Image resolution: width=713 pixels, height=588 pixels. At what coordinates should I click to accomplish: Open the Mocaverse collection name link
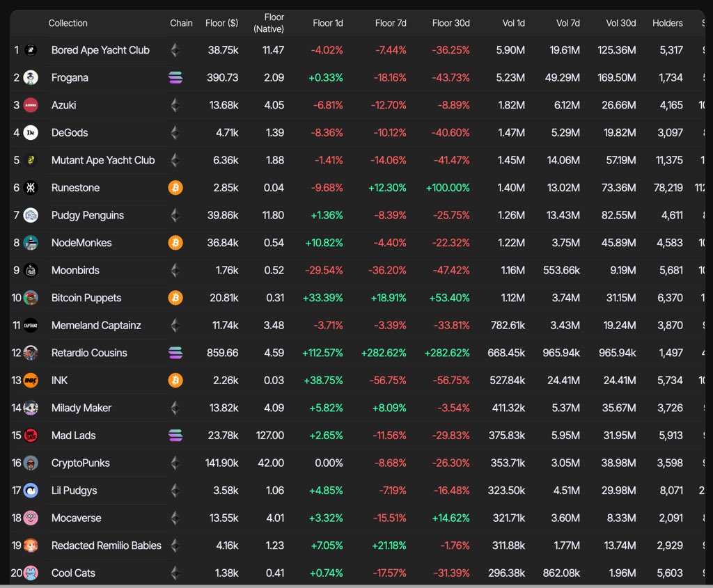77,518
